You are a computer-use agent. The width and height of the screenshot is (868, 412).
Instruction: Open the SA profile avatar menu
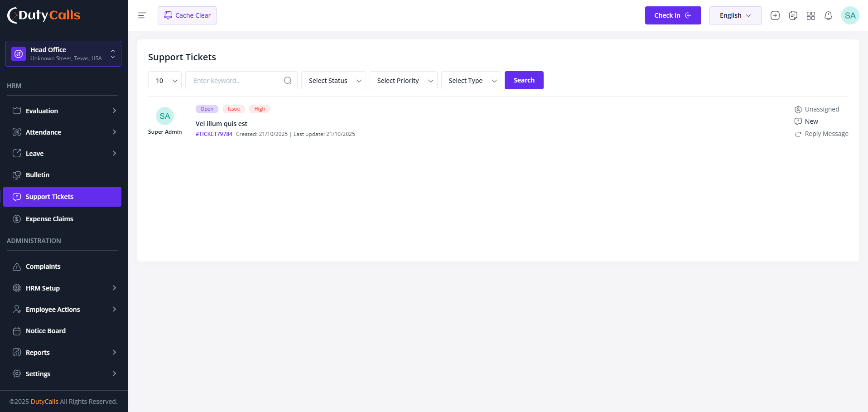[850, 15]
